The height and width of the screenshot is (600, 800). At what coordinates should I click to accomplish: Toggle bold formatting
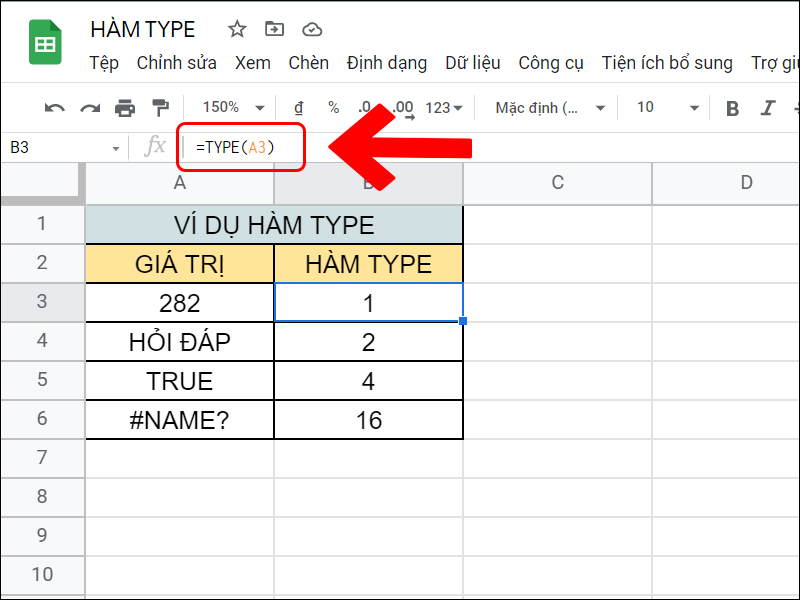click(732, 108)
